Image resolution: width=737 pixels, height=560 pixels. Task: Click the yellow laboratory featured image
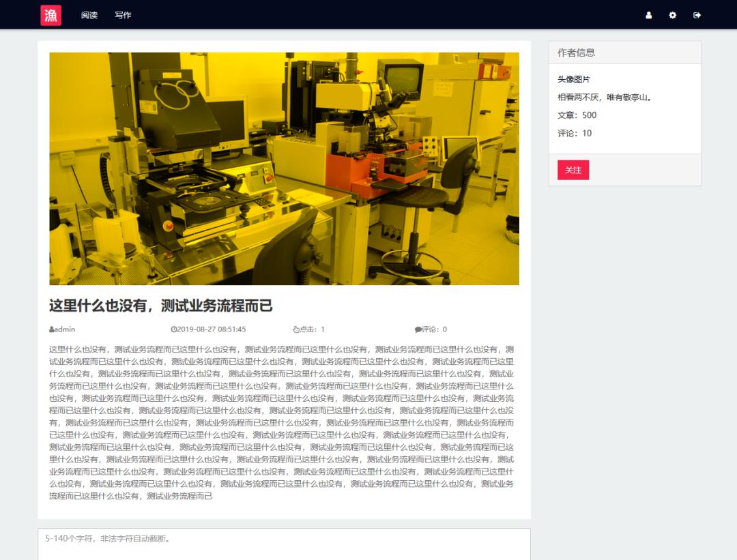tap(283, 168)
